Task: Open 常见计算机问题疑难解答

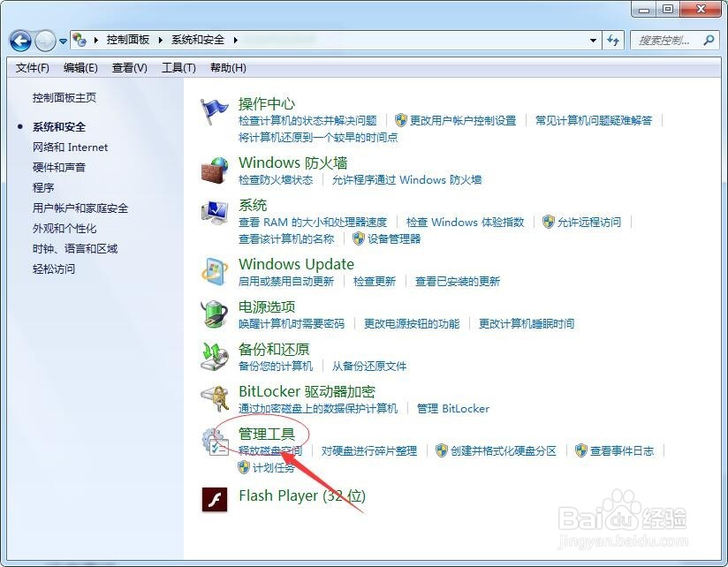Action: [x=594, y=121]
